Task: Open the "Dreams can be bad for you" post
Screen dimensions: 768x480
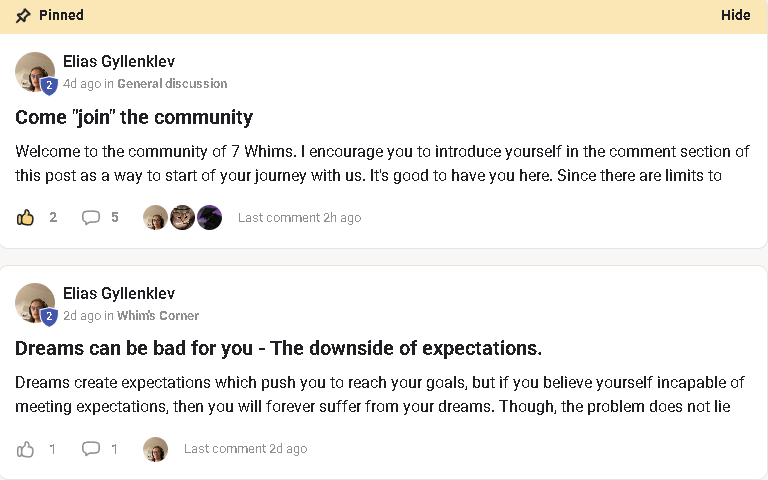Action: point(278,349)
